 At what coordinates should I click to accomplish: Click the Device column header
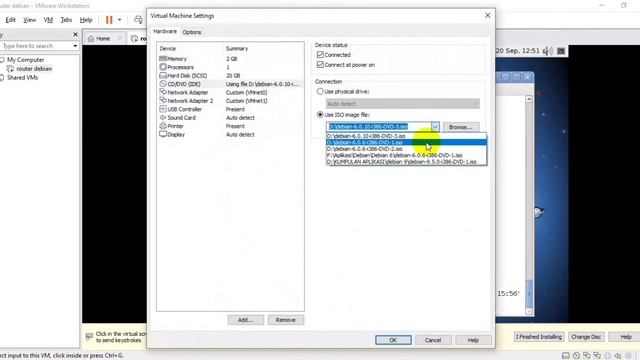(x=168, y=49)
